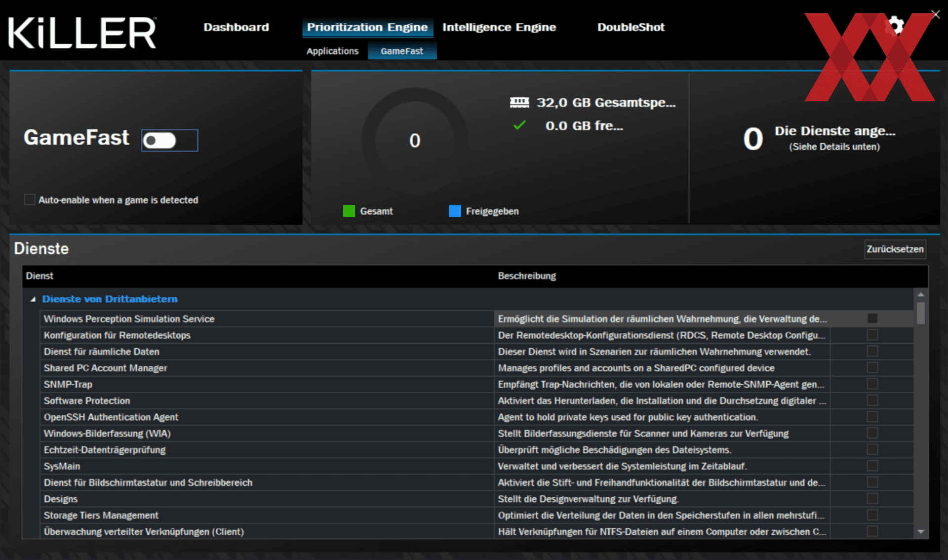Image resolution: width=948 pixels, height=560 pixels.
Task: Check Dienst für räumliche Daten box
Action: point(872,351)
